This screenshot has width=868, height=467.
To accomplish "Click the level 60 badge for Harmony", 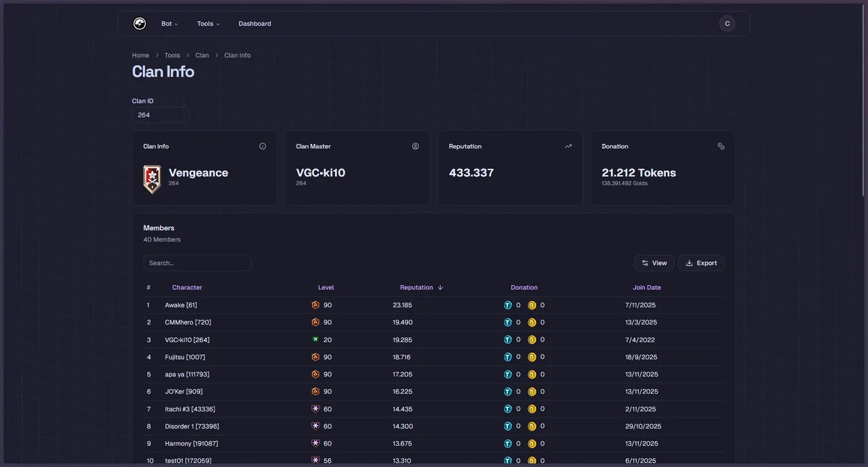I will 315,443.
